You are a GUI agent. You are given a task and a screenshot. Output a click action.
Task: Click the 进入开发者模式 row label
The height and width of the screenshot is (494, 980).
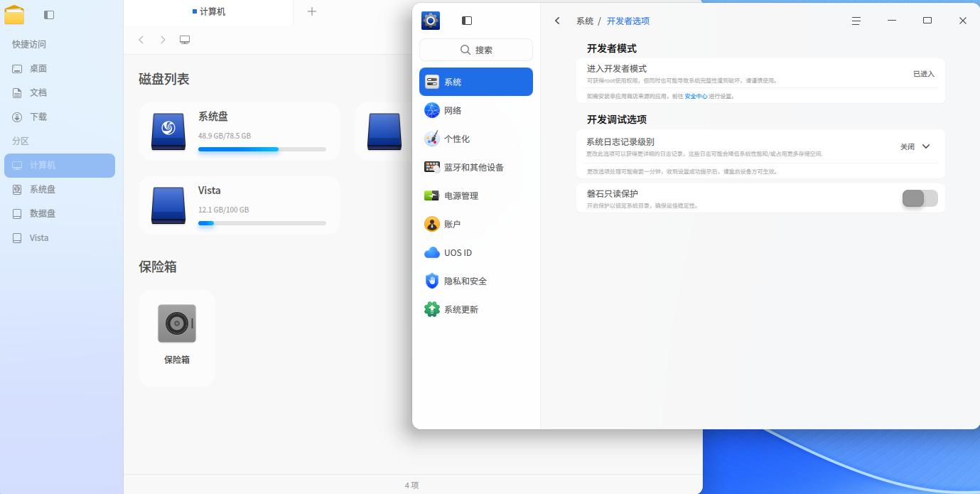(x=617, y=69)
